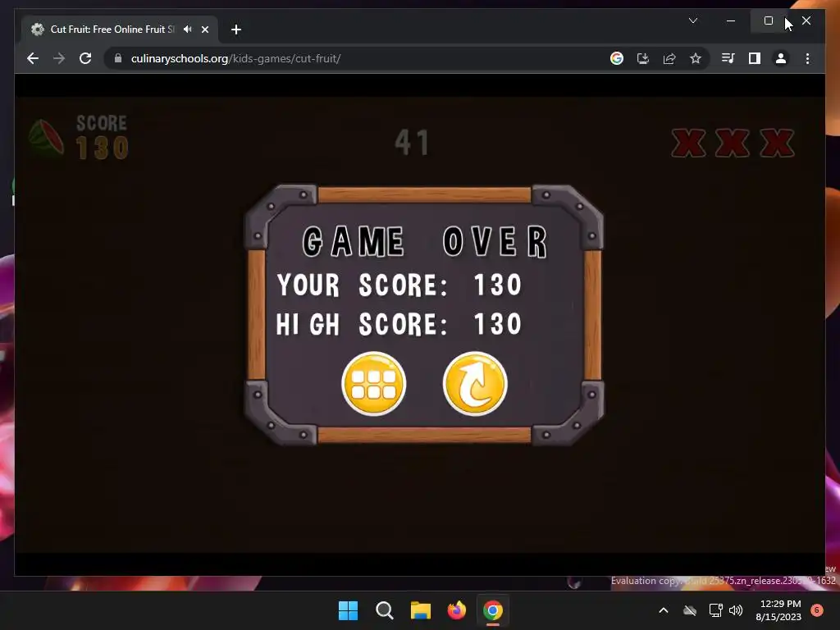Bookmark this tab with the star icon
Screen dimensions: 840x630
696,58
